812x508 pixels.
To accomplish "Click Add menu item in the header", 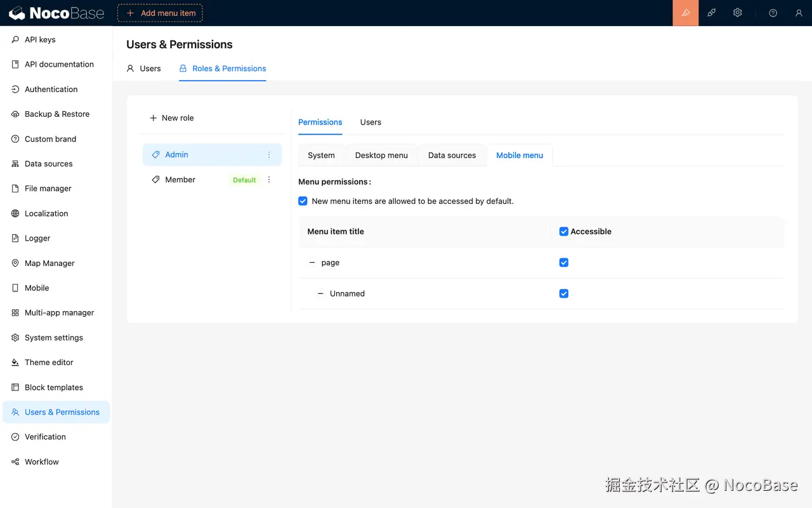I will [x=160, y=13].
